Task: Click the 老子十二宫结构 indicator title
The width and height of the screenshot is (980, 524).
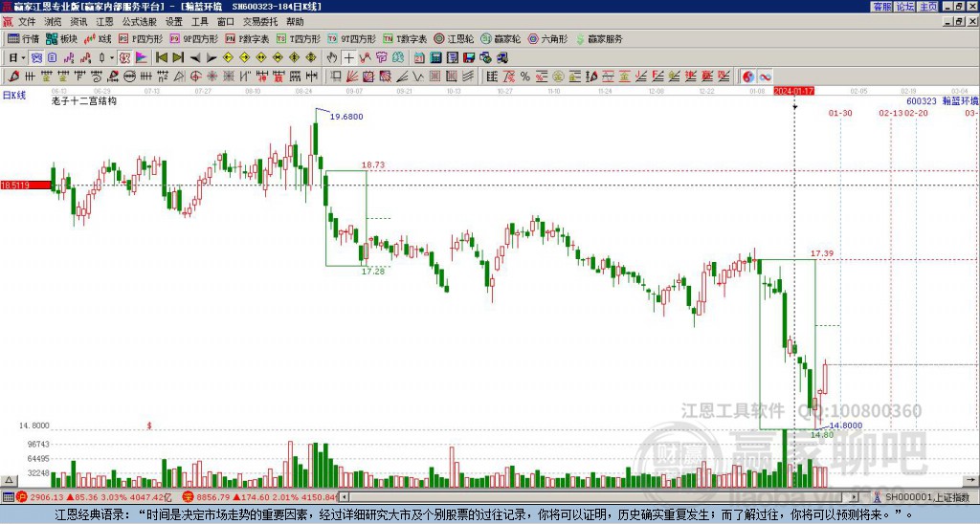Action: pos(84,100)
